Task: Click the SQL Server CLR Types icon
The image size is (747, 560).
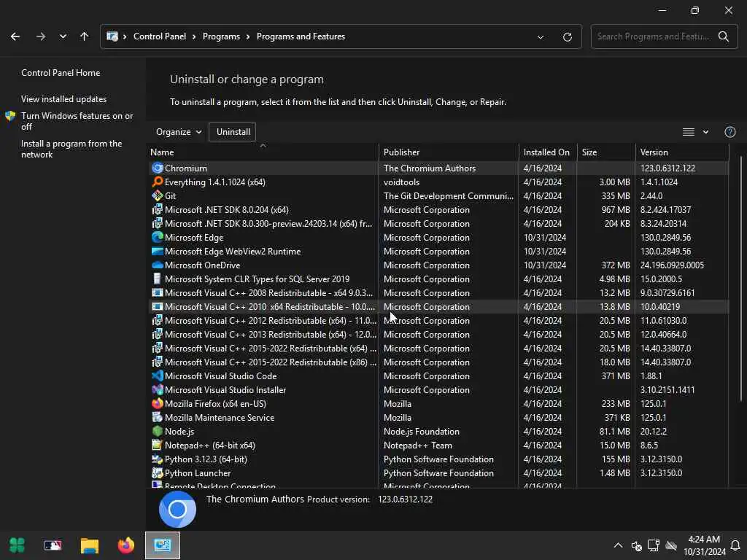Action: pos(158,279)
